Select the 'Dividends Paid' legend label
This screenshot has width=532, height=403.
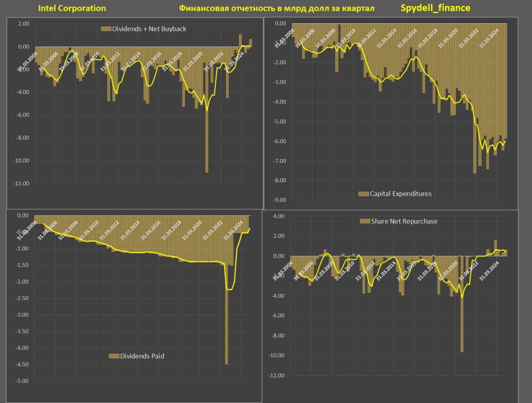142,356
